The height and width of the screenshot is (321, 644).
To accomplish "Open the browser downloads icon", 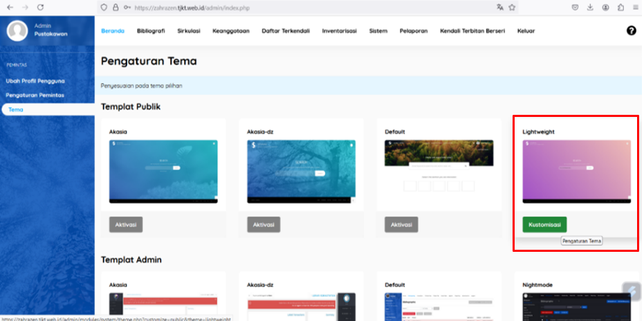I will point(590,7).
